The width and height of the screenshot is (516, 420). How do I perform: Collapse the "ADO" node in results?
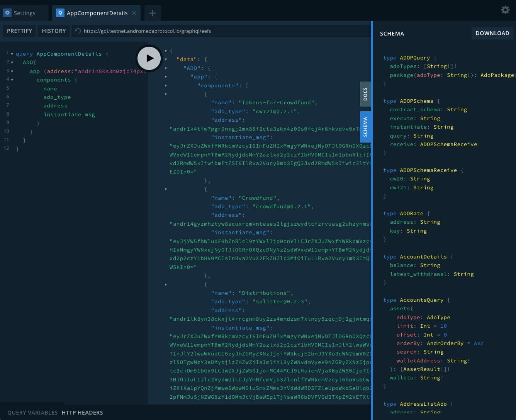pos(166,68)
